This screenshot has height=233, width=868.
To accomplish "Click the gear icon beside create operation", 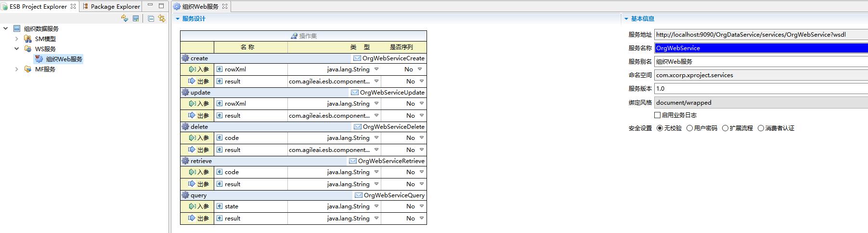I will 185,58.
